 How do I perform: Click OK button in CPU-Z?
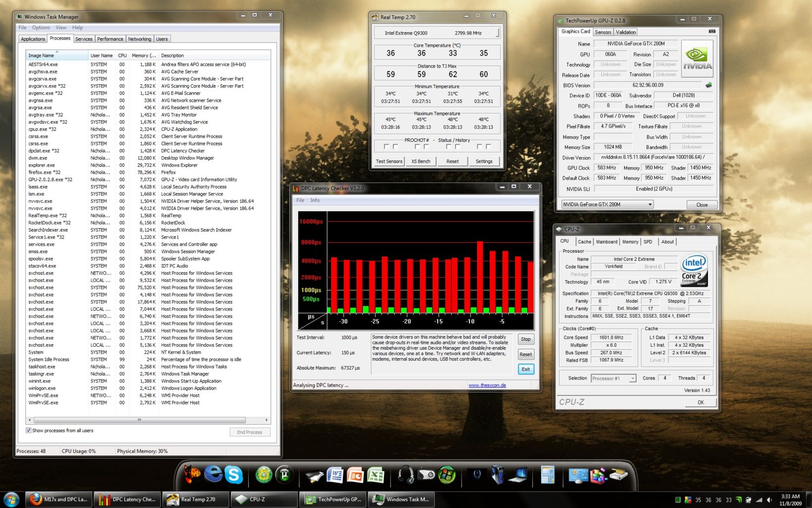pyautogui.click(x=700, y=402)
